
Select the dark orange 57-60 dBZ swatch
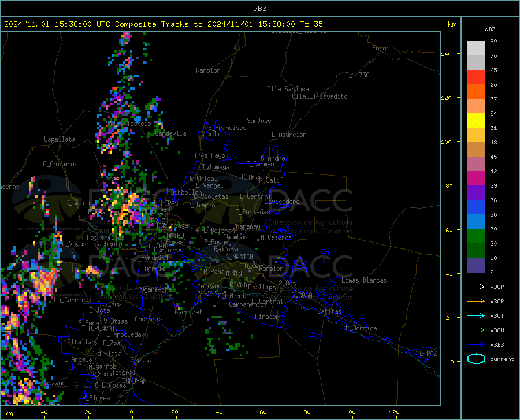point(476,92)
